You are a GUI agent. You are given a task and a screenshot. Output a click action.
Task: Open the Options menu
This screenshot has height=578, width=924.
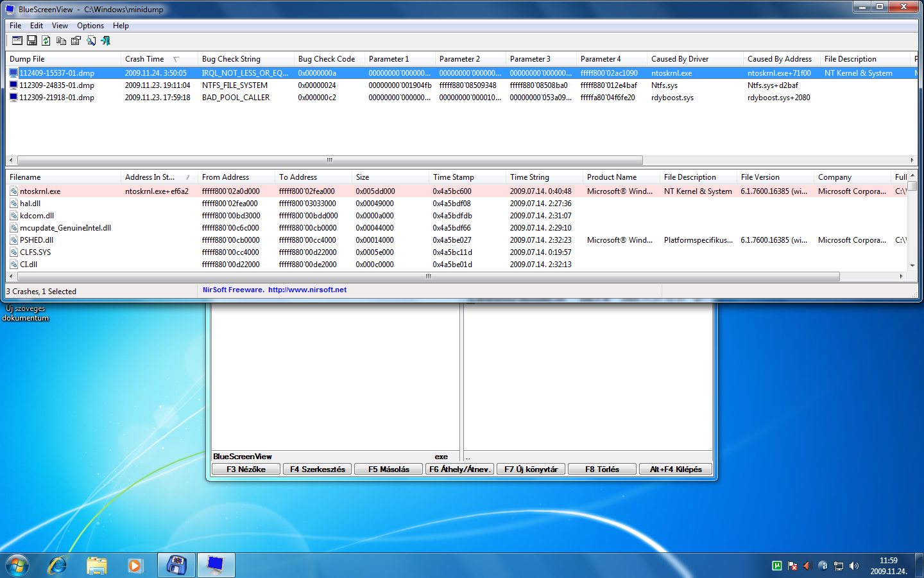point(90,26)
